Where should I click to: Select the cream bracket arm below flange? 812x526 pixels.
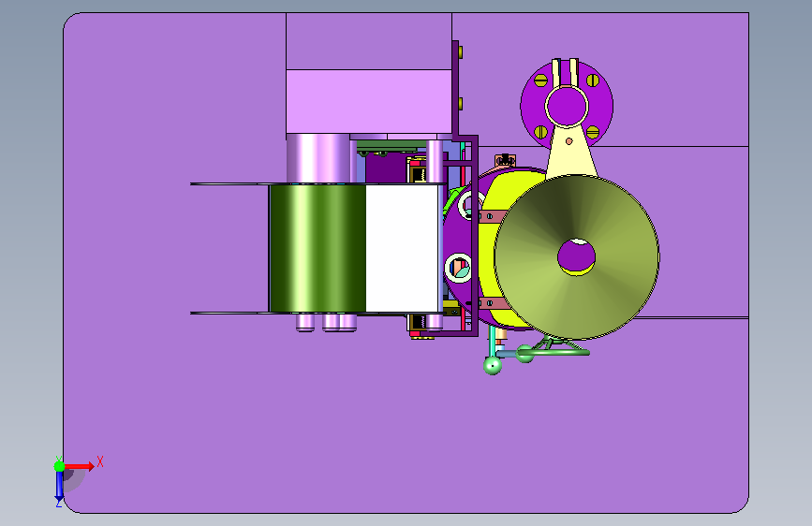pos(570,152)
